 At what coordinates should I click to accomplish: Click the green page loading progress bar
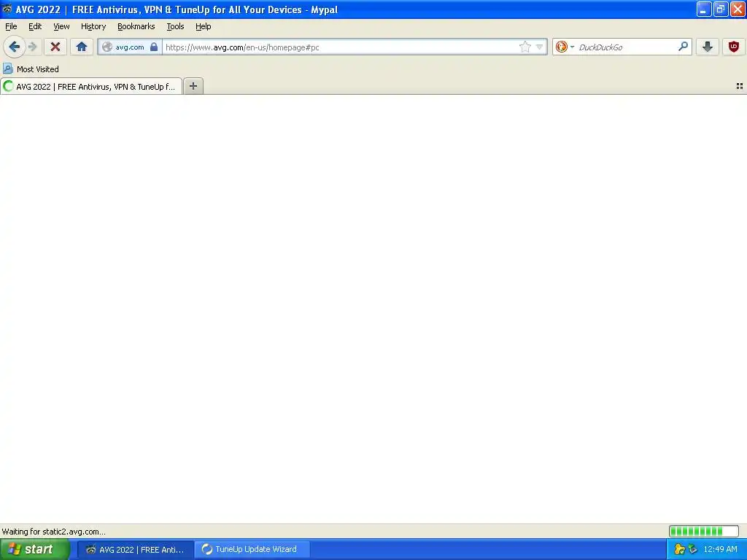click(704, 531)
